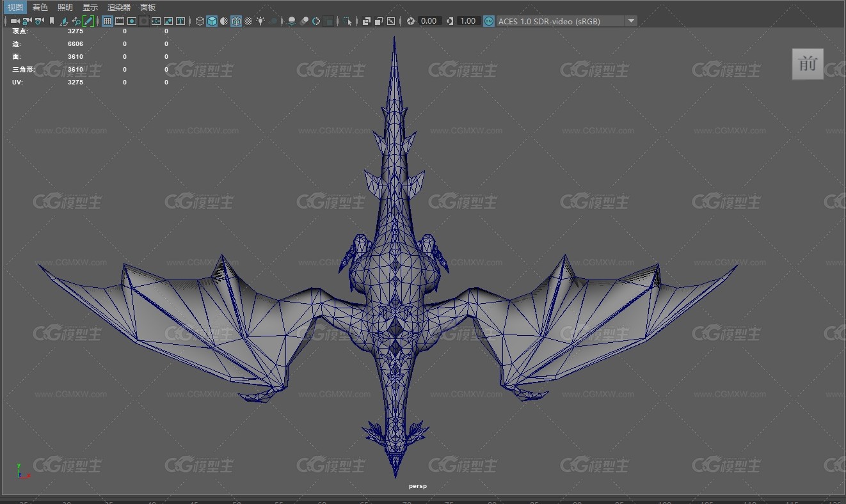Click the 面 count 3610
The height and width of the screenshot is (504, 846).
pos(76,56)
